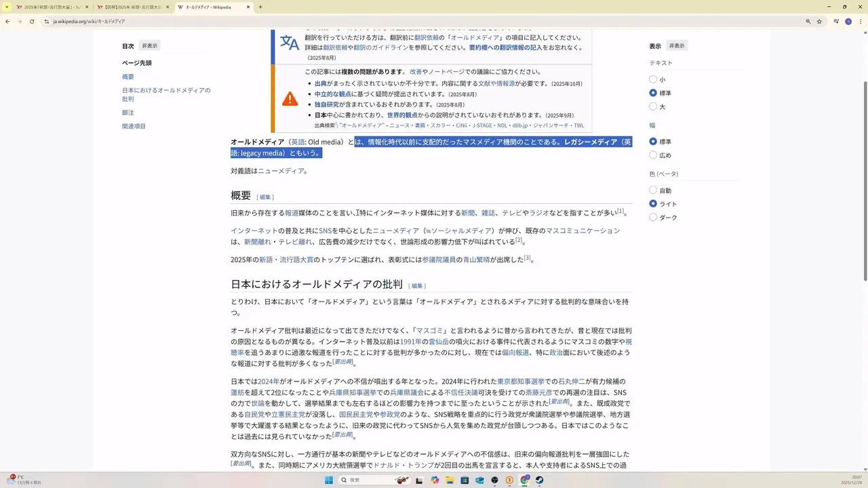Open Chrome's three-dot menu
Viewport: 868px width, 488px height.
tap(861, 21)
